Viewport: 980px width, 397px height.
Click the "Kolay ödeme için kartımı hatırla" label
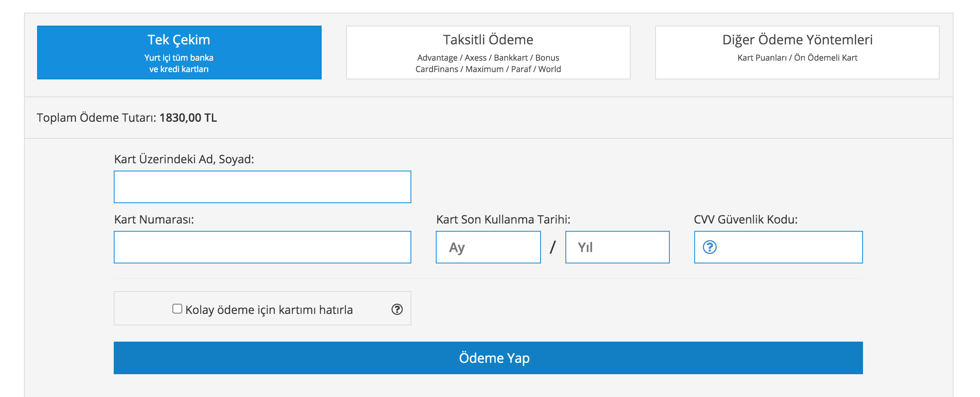(269, 310)
